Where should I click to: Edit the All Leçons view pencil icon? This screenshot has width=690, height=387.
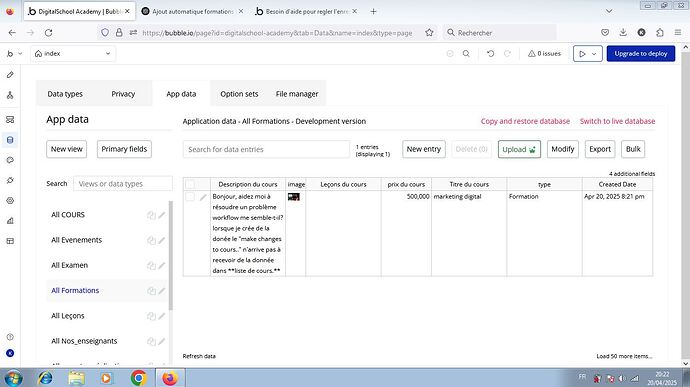162,316
